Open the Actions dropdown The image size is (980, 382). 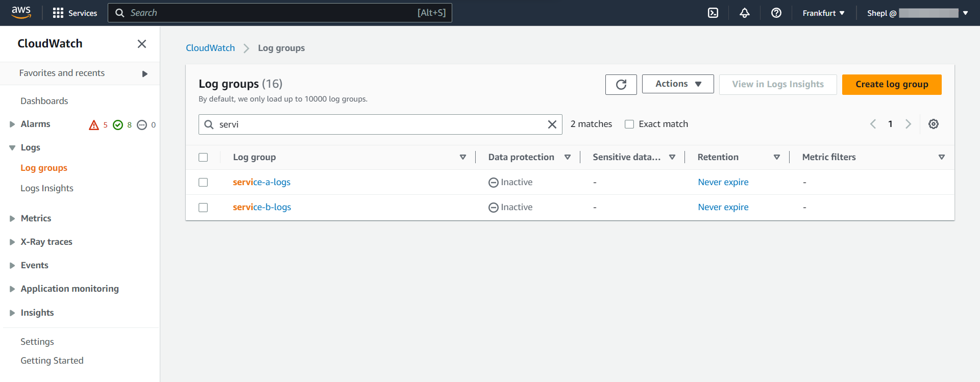tap(678, 84)
